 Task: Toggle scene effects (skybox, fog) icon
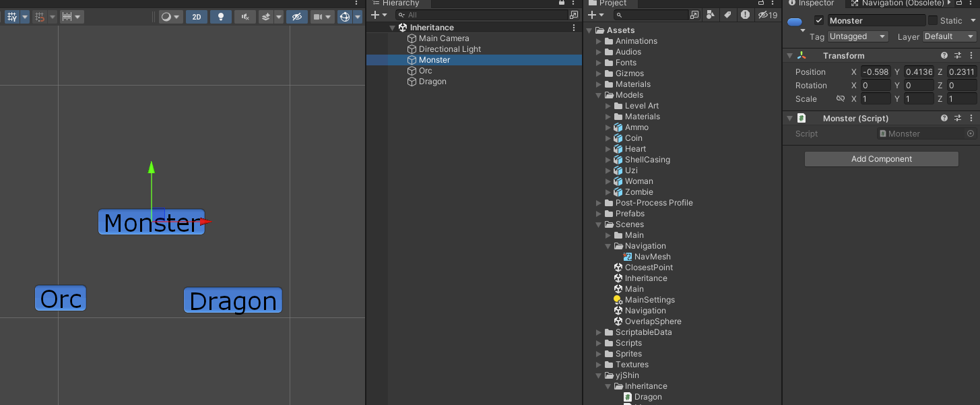coord(266,17)
